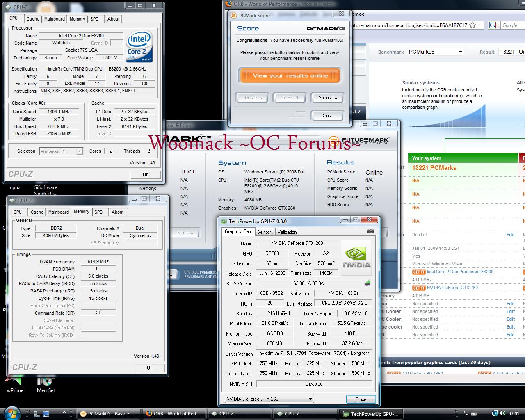This screenshot has height=420, width=525.
Task: Click Online PCMark Score result text
Action: 374,173
